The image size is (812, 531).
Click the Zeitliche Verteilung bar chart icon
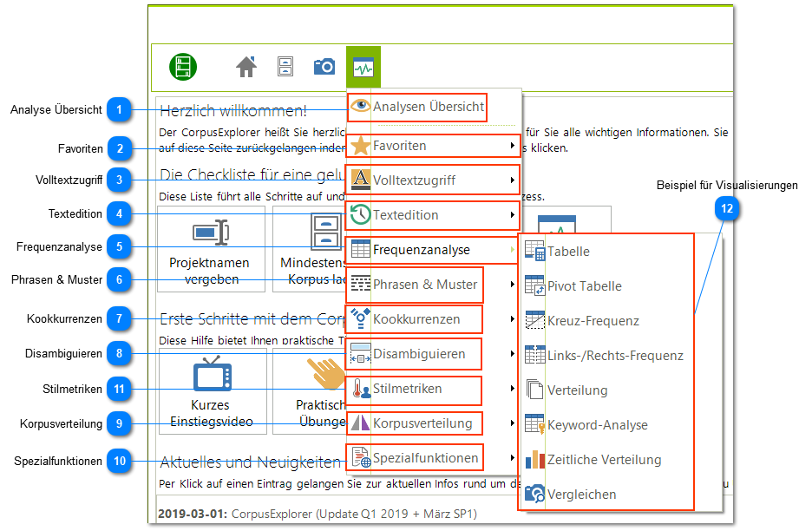click(535, 459)
